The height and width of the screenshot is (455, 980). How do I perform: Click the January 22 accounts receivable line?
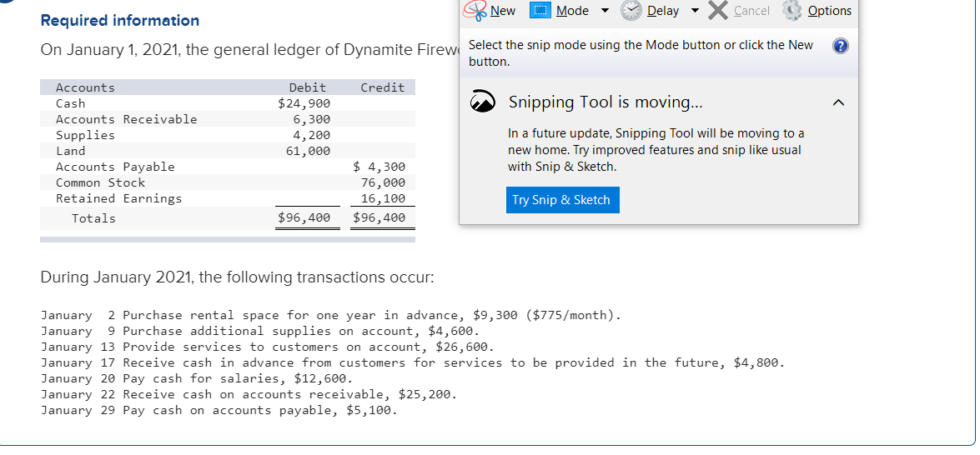(249, 394)
